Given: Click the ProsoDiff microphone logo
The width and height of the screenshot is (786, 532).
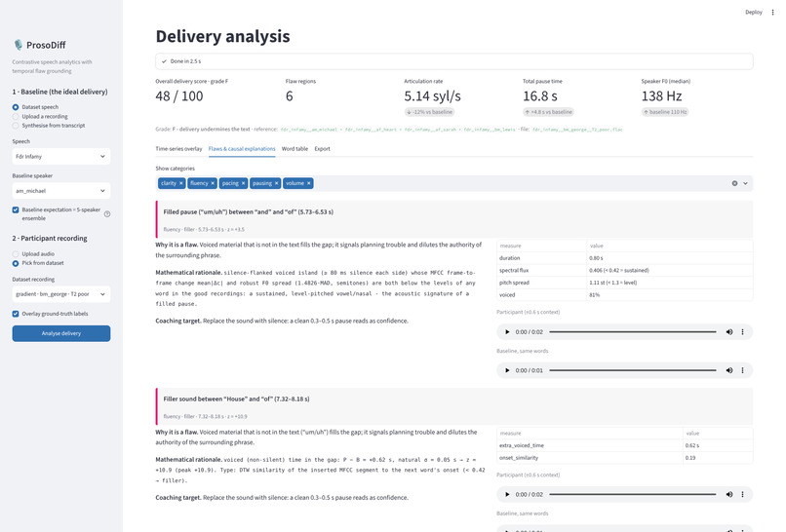Looking at the screenshot, I should click(x=19, y=45).
